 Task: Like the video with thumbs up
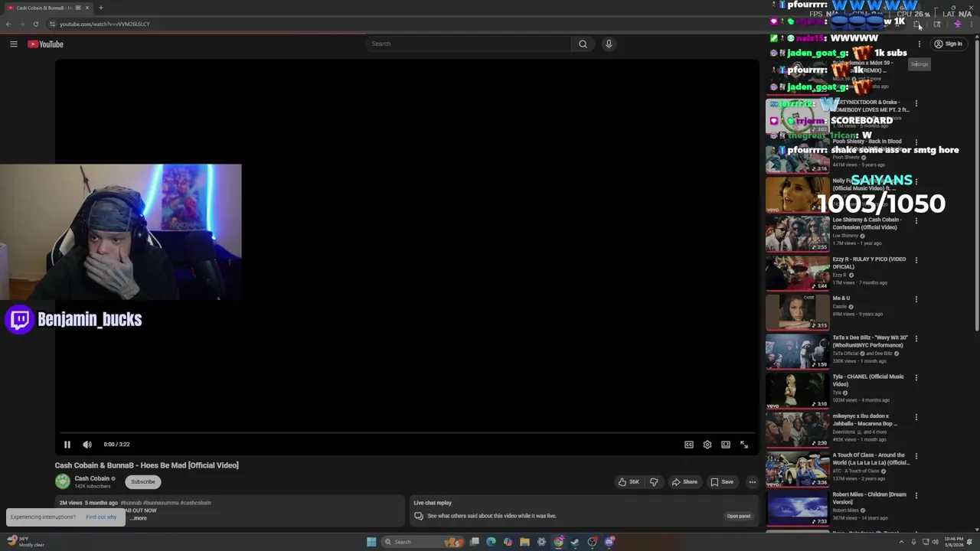[x=629, y=482]
